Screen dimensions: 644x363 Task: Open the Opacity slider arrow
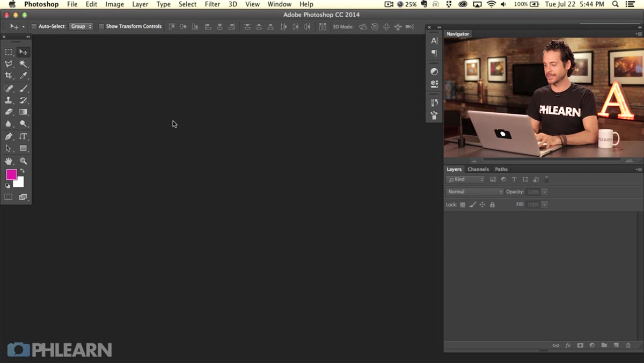544,192
